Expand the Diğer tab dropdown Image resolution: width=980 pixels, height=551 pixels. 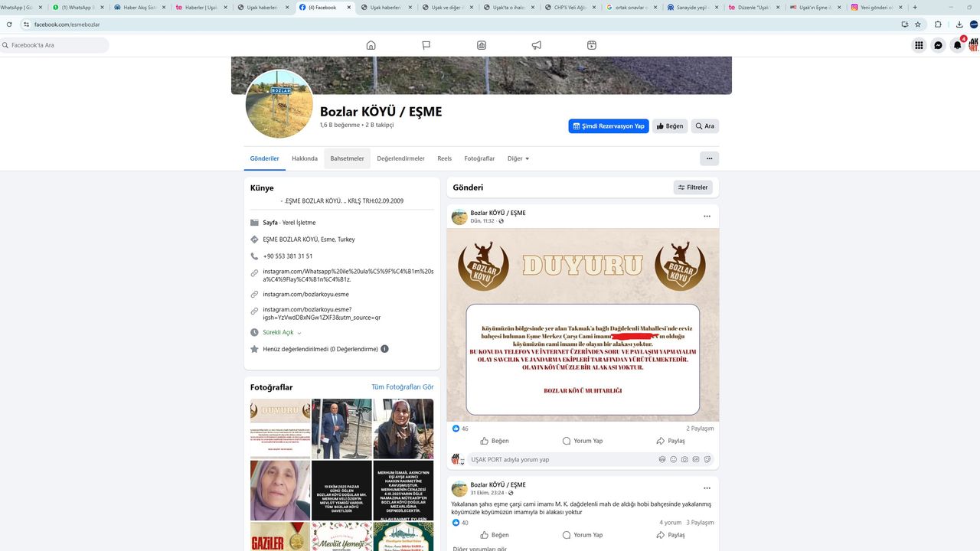518,158
